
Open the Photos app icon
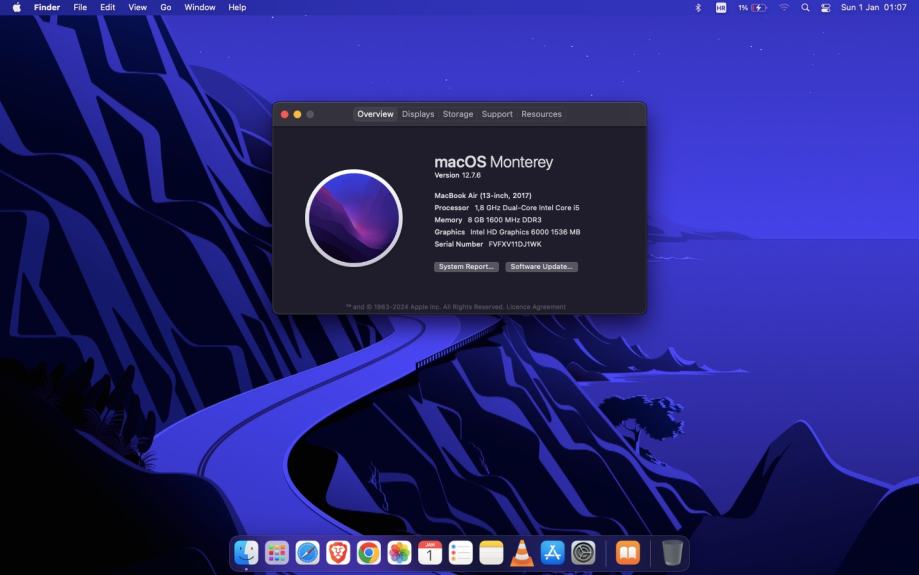tap(399, 552)
